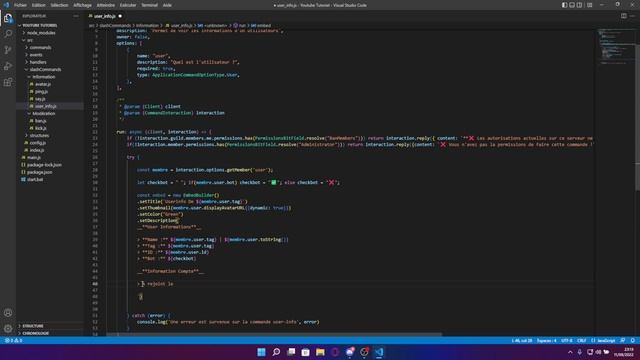The height and width of the screenshot is (360, 640).
Task: Click the Explorer panel more actions ellipsis
Action: pyautogui.click(x=76, y=16)
